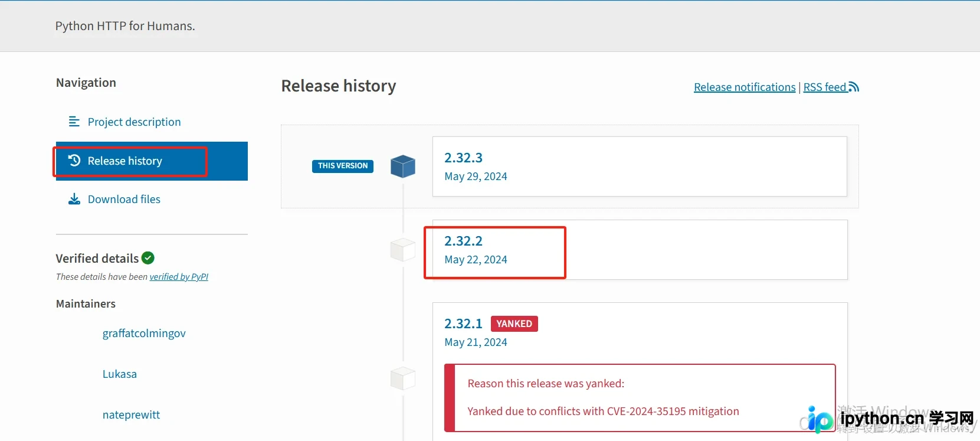980x441 pixels.
Task: Click the white cube icon beside the yanked reason
Action: point(403,378)
